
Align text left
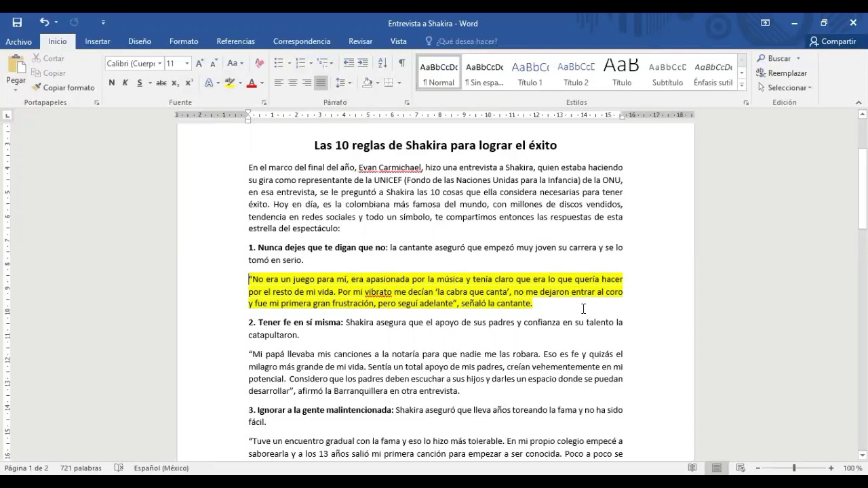[279, 83]
